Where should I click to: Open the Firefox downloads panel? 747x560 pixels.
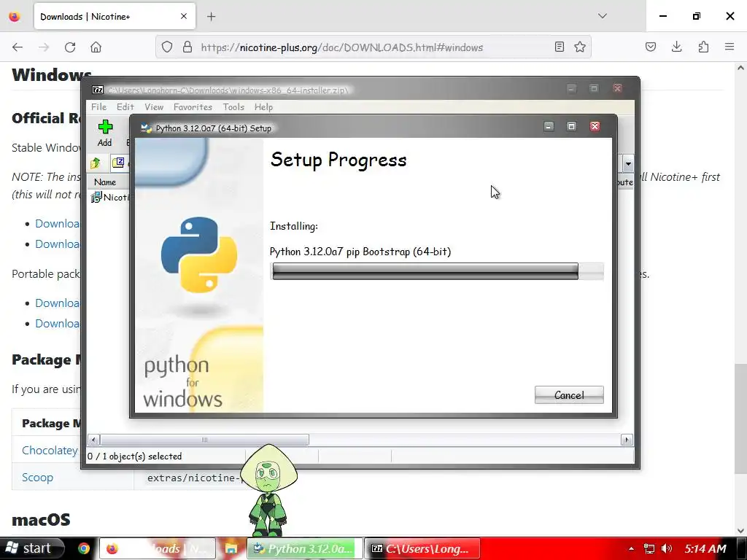[x=676, y=47]
